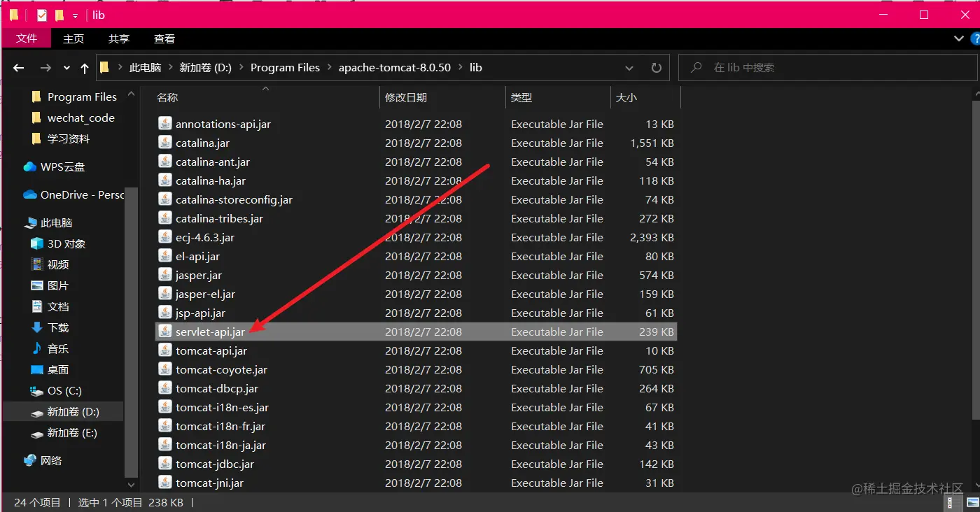
Task: Click the 3D 对象 cube icon
Action: 37,243
